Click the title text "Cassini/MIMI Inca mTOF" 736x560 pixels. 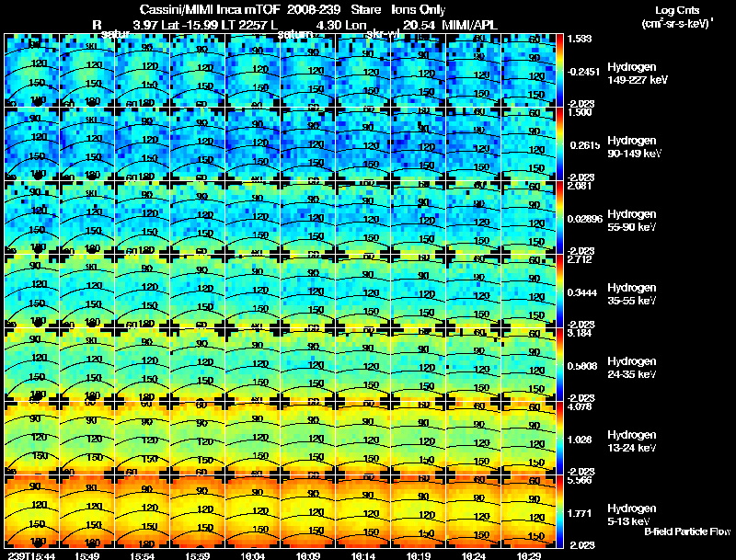[210, 10]
